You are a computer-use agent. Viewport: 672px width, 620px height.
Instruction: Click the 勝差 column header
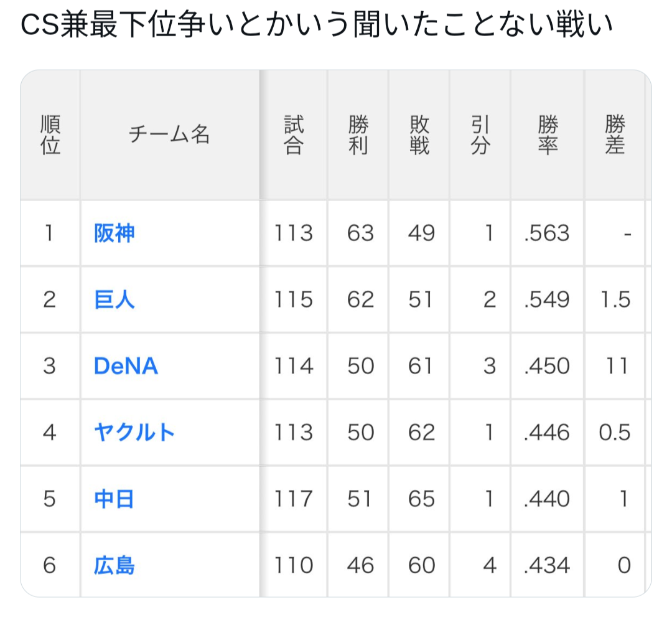[615, 134]
